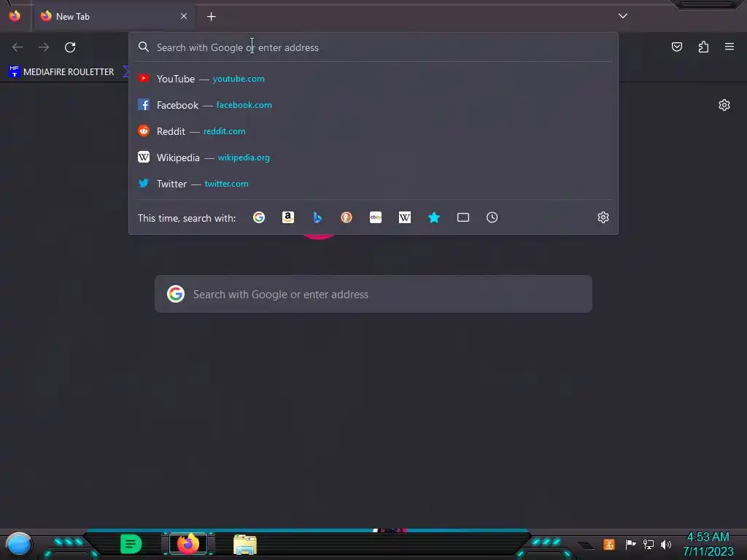The width and height of the screenshot is (747, 560).
Task: Search in Bookmarks with star icon
Action: pyautogui.click(x=434, y=217)
